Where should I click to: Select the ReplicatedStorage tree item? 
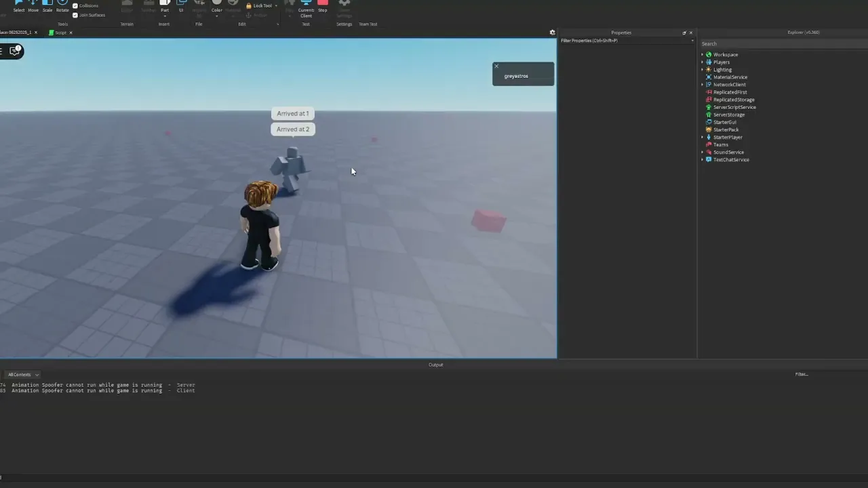tap(734, 100)
